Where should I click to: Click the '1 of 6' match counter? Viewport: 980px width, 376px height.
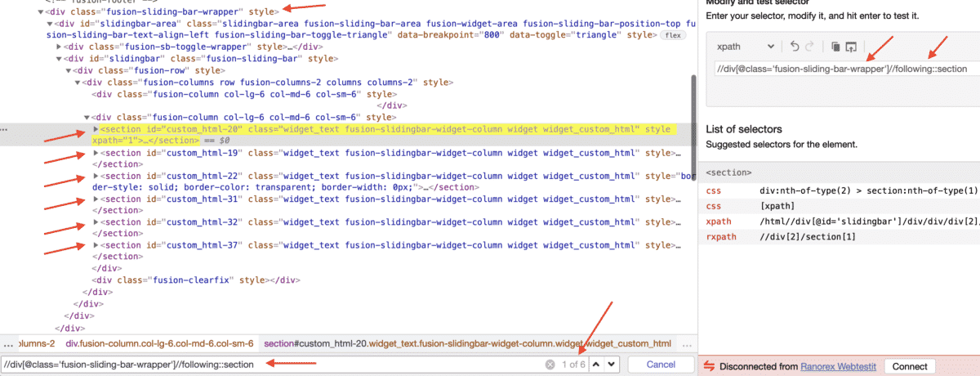click(573, 365)
